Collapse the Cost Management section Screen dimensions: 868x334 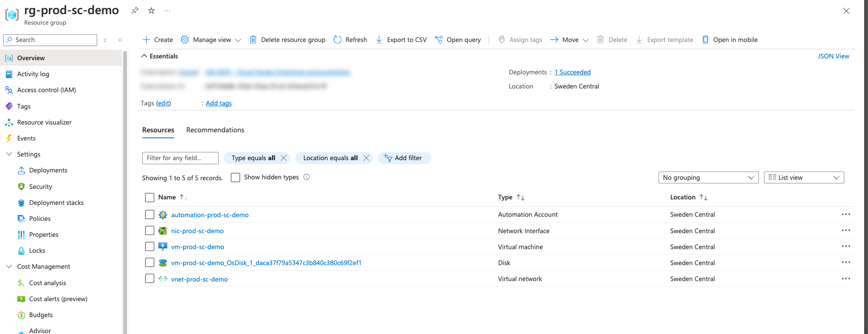(x=9, y=266)
